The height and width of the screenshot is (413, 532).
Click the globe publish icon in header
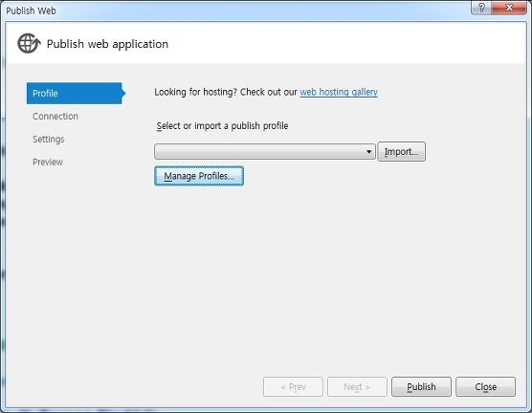(29, 43)
